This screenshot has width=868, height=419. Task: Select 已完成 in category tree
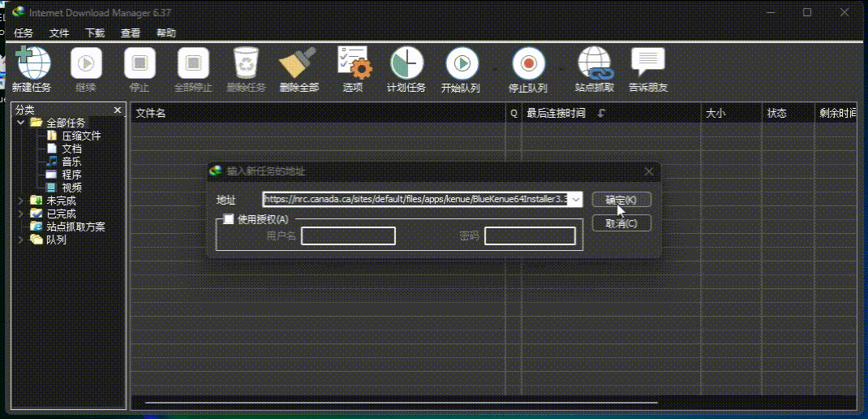(61, 214)
